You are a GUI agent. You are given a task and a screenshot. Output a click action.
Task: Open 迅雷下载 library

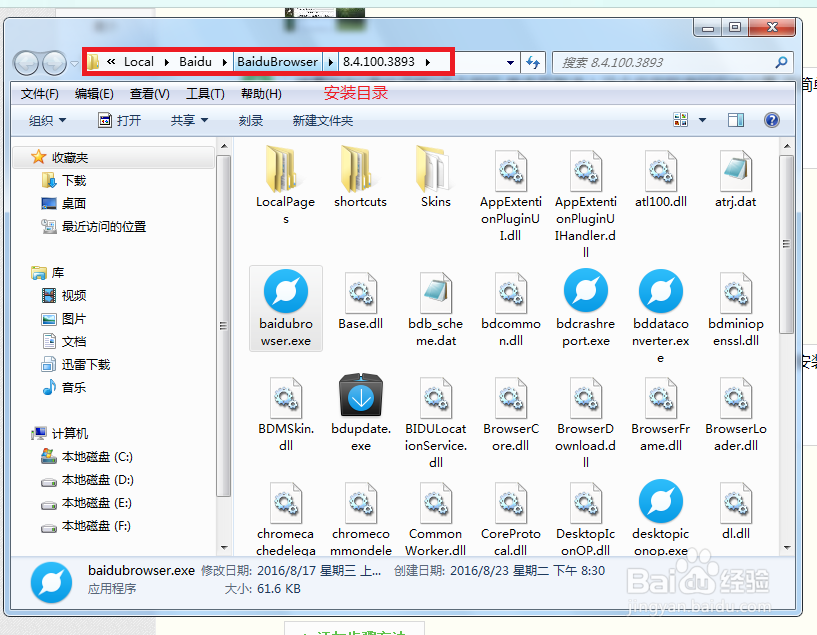(x=85, y=365)
